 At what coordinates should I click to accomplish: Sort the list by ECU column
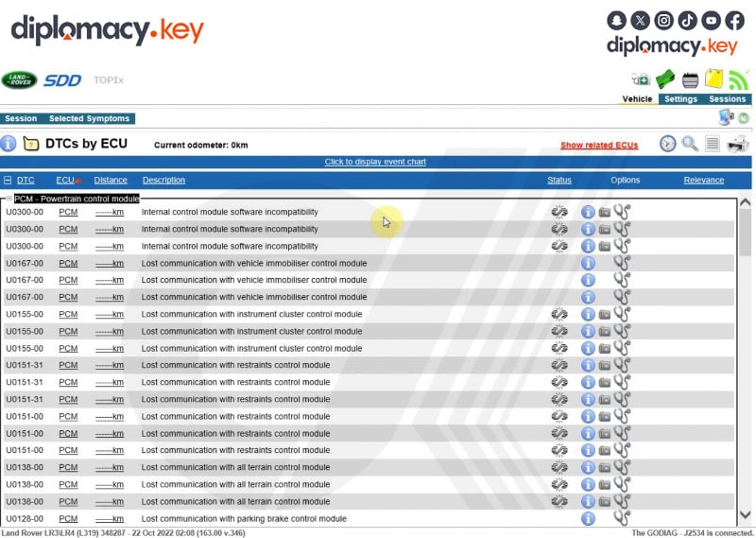(x=64, y=180)
